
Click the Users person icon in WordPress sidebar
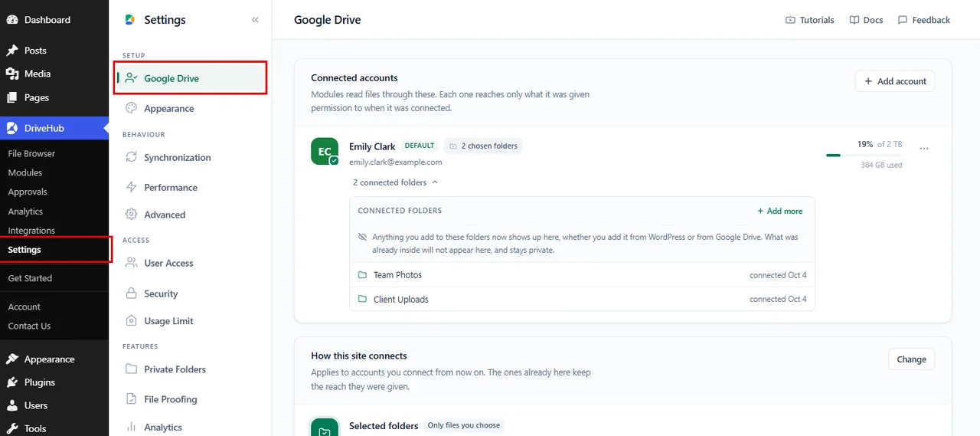(x=12, y=405)
